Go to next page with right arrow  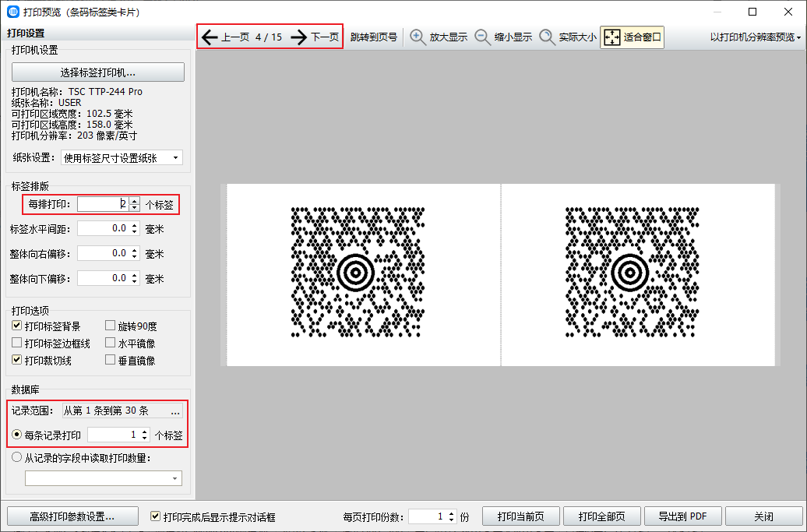[x=298, y=37]
